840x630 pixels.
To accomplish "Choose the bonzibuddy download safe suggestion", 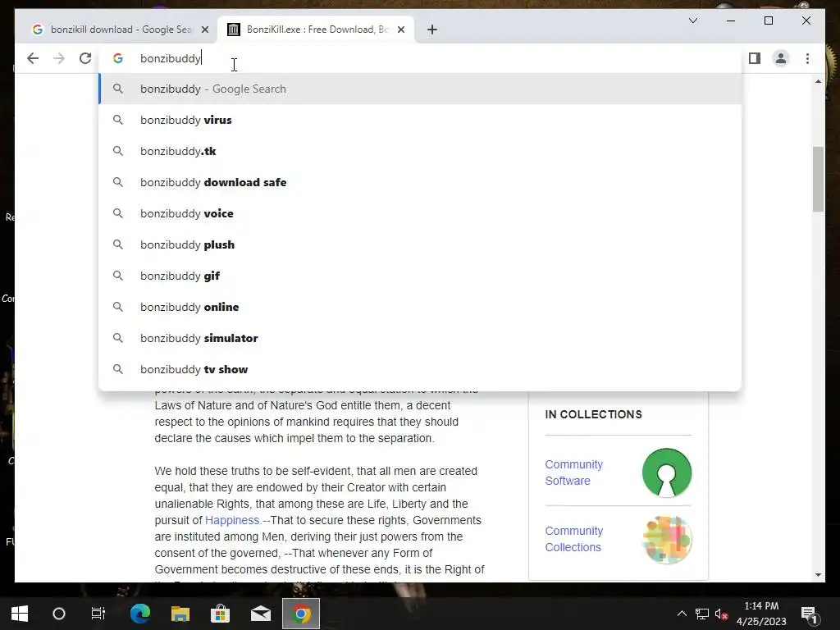I will (x=421, y=182).
